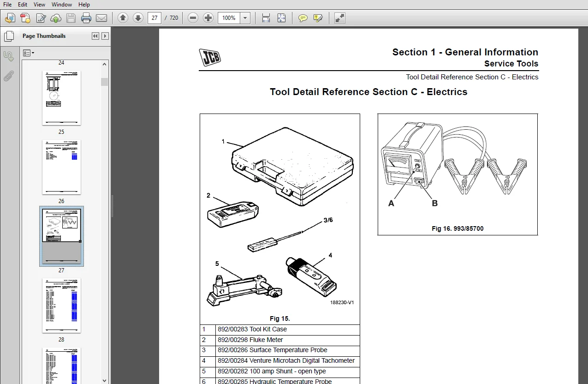Open the zoom level dropdown arrow

pyautogui.click(x=245, y=18)
